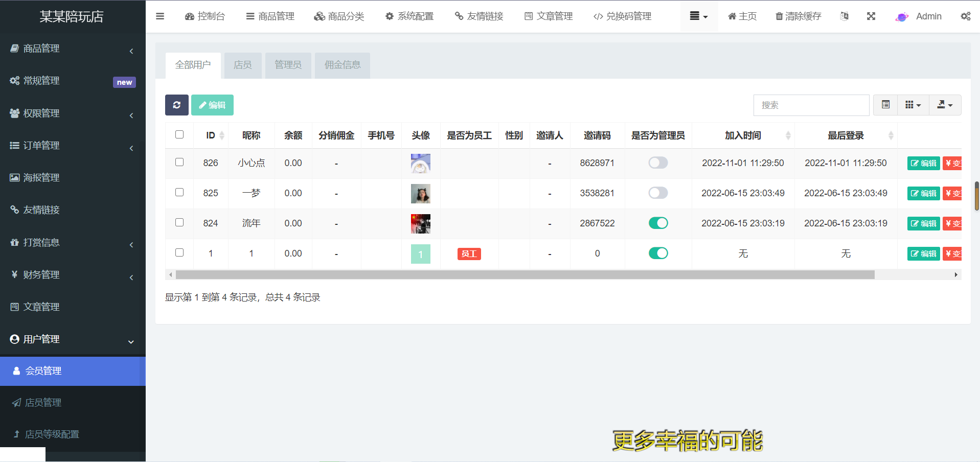Click the fullscreen expand icon
This screenshot has width=980, height=462.
871,16
